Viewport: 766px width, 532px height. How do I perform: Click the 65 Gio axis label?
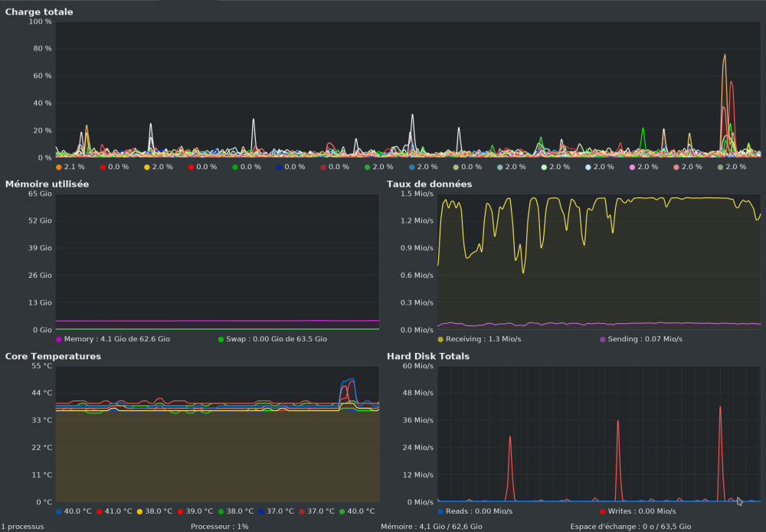[x=40, y=194]
